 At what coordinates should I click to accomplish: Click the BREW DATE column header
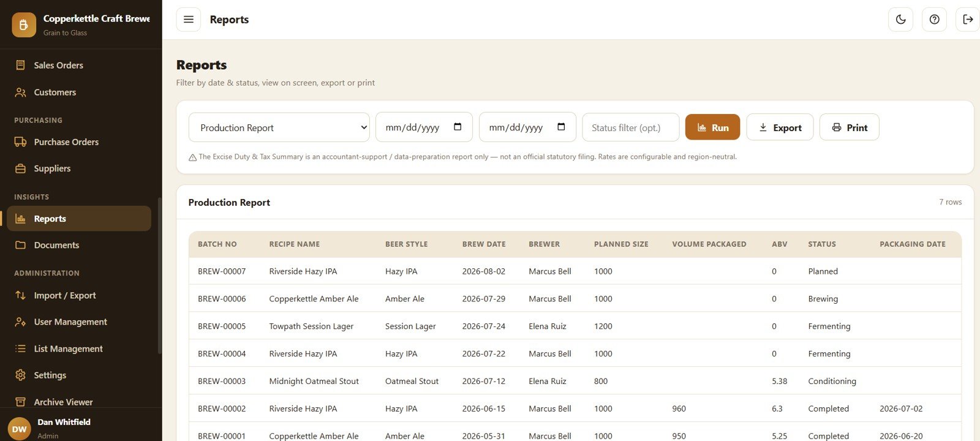pos(484,244)
